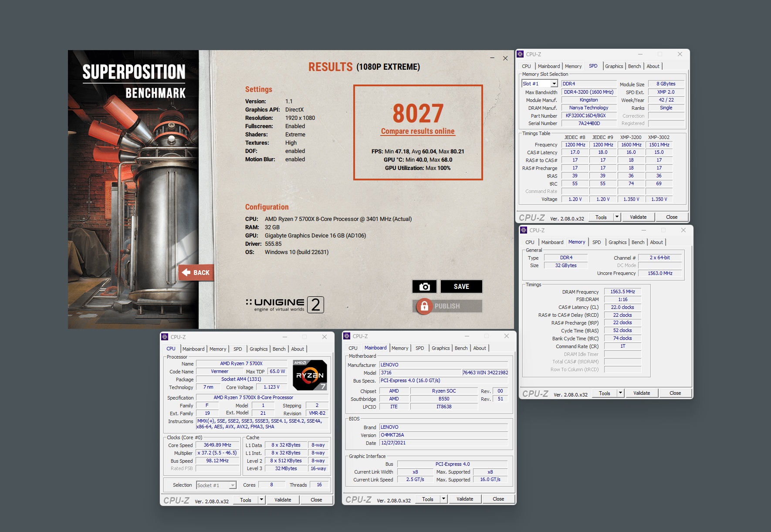771x532 pixels.
Task: Close the CPU-Z CPU window via X
Action: tap(325, 337)
